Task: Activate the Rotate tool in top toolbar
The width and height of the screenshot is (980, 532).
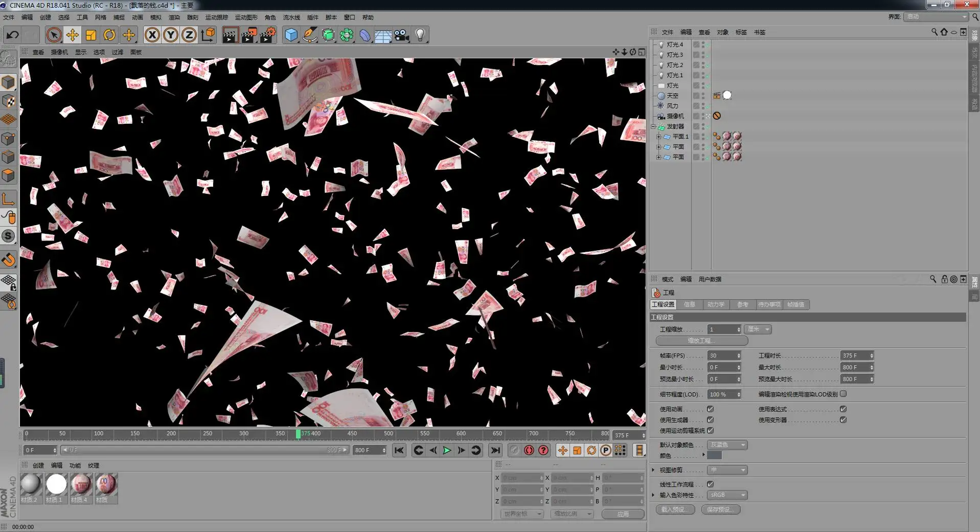Action: (109, 35)
